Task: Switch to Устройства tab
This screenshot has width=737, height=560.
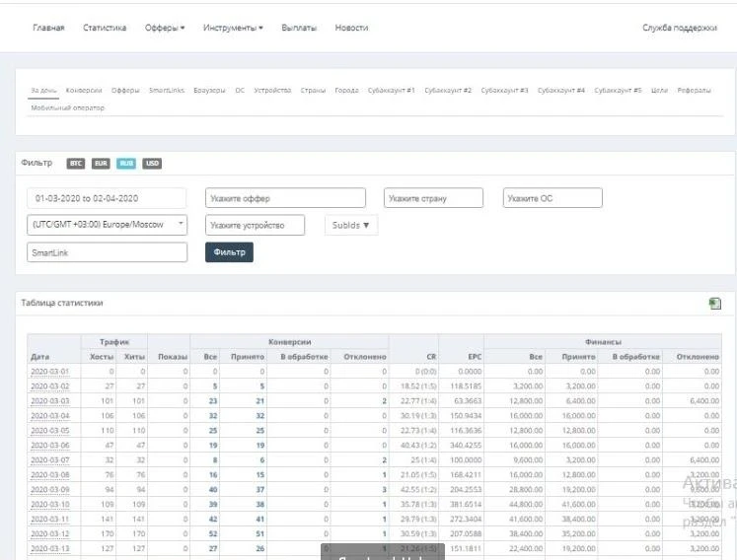Action: (x=272, y=90)
